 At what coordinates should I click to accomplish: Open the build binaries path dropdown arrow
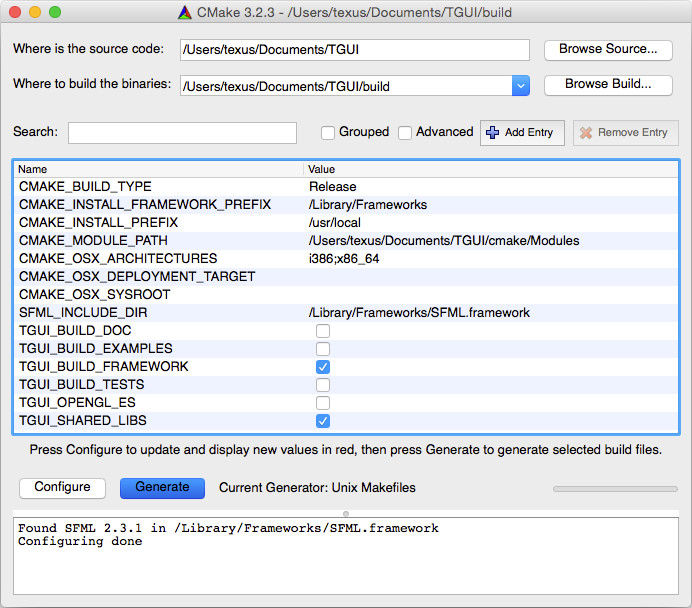point(521,86)
